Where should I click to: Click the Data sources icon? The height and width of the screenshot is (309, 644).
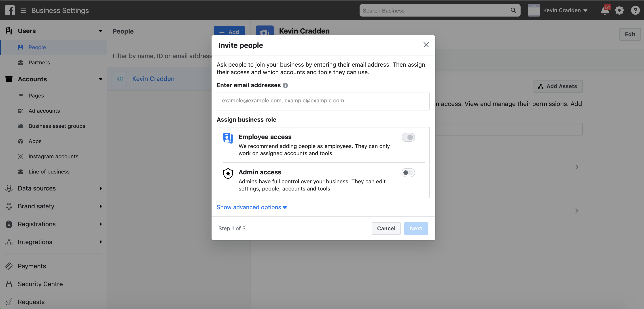click(x=9, y=188)
